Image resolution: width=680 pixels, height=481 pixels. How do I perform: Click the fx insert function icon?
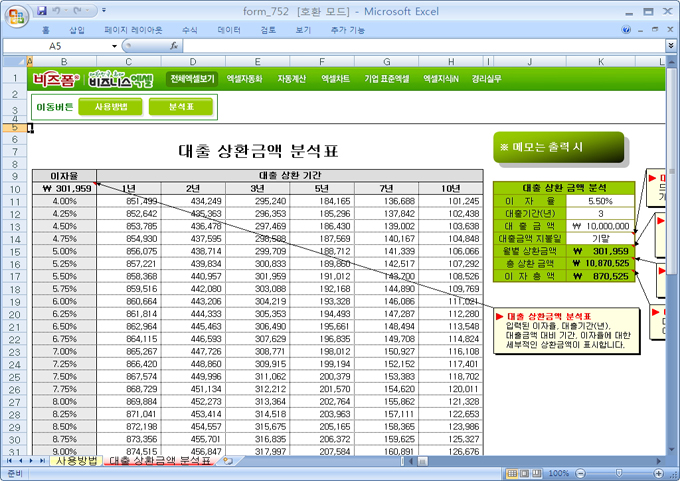175,46
